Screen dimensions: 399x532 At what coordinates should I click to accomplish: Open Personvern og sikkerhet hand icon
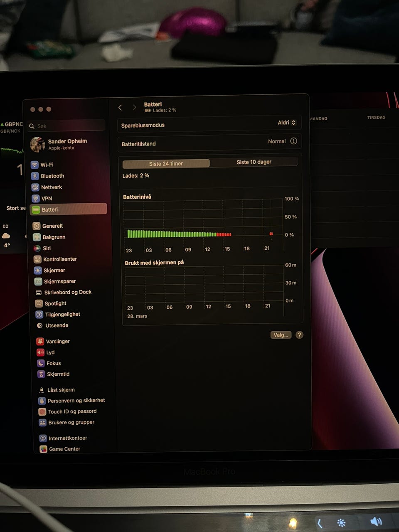tap(42, 401)
